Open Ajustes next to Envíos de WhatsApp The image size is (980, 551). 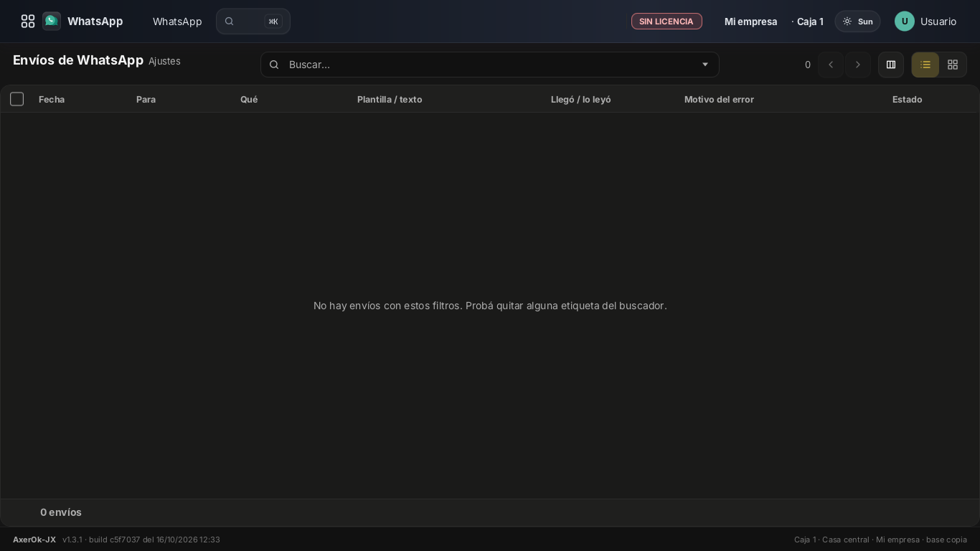pyautogui.click(x=164, y=61)
